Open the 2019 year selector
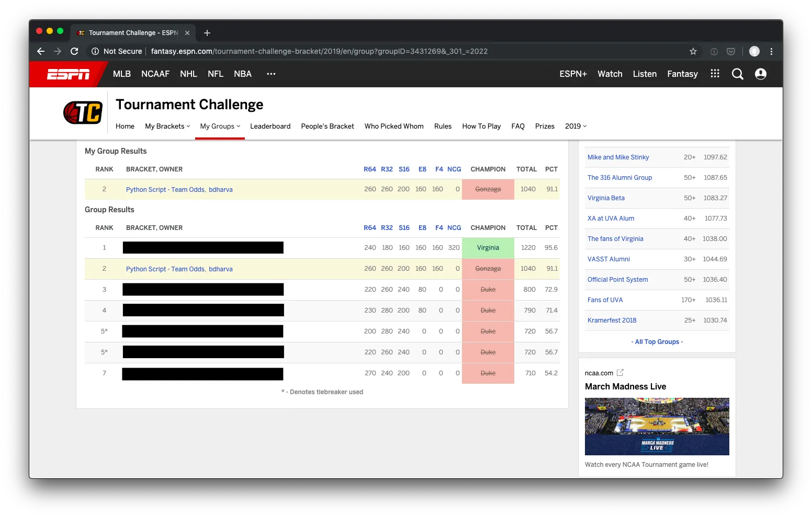 [576, 127]
